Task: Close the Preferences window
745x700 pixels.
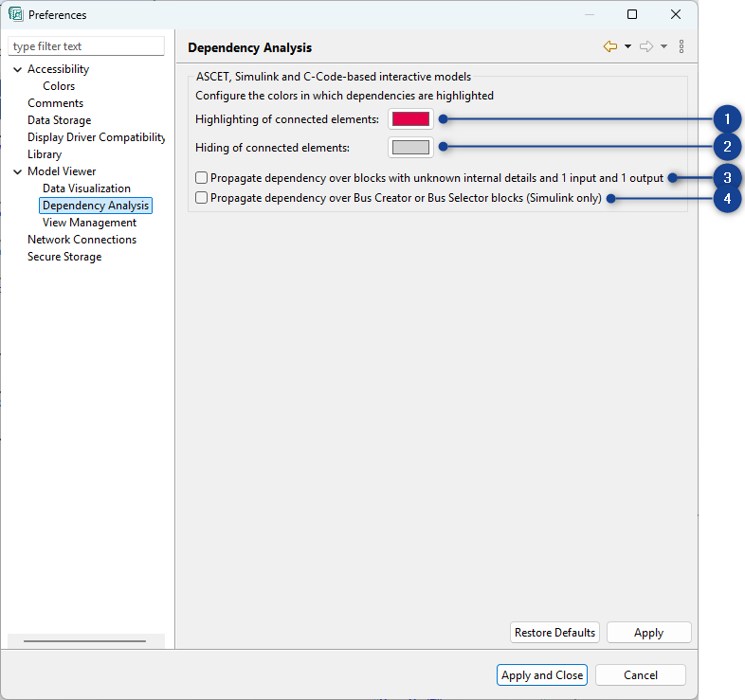Action: [x=676, y=14]
